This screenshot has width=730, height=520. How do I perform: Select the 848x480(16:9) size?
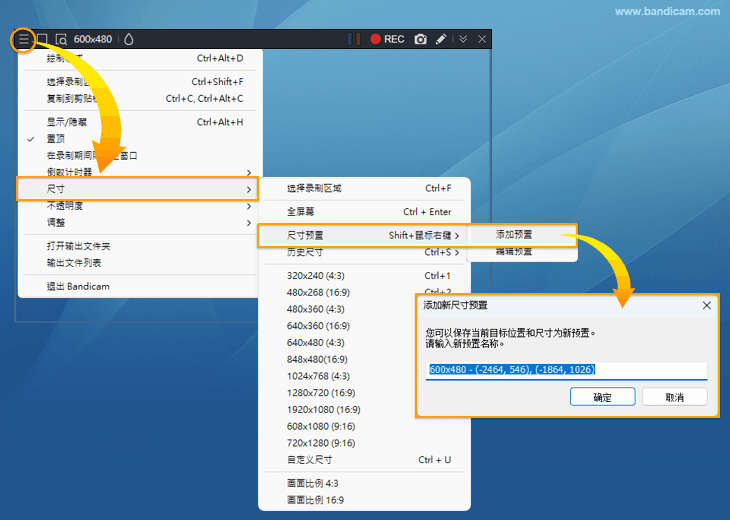click(x=339, y=359)
